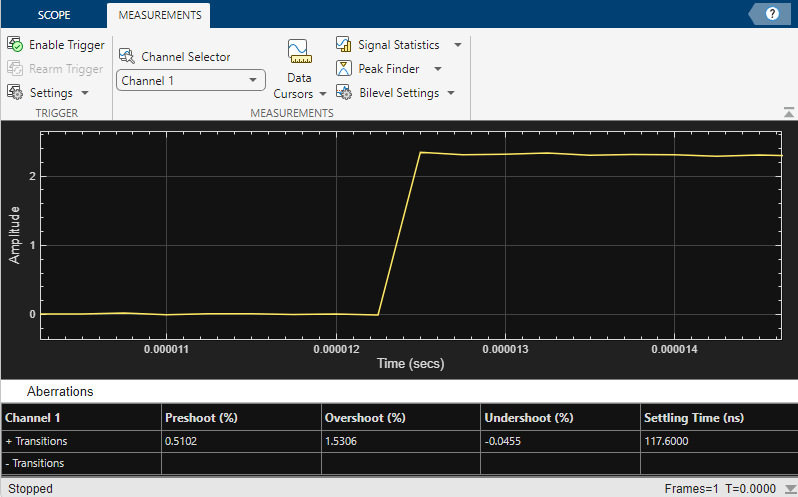
Task: Click the Bilevel Settings gear icon
Action: [344, 92]
